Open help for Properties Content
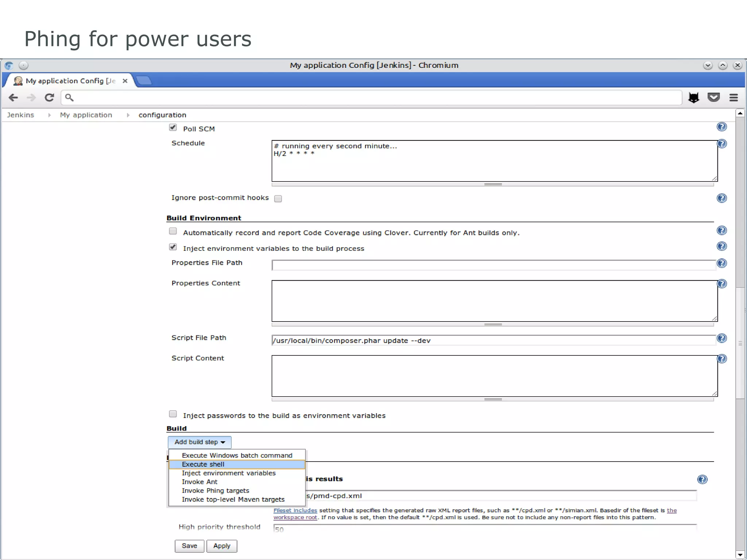This screenshot has height=560, width=747. pyautogui.click(x=722, y=284)
